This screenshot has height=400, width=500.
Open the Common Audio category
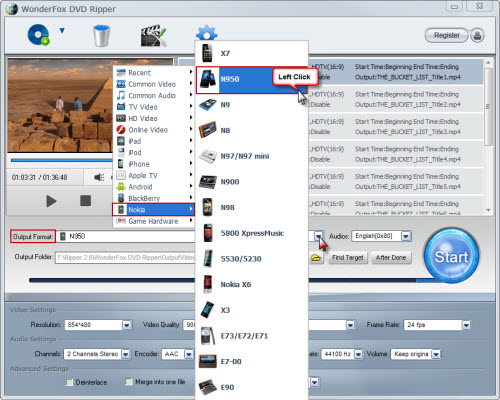click(x=154, y=95)
